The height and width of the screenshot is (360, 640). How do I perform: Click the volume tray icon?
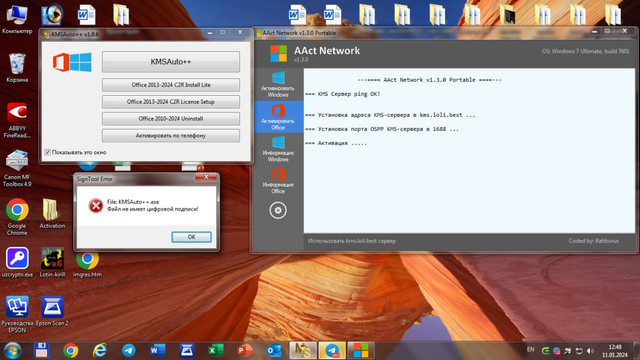[590, 351]
